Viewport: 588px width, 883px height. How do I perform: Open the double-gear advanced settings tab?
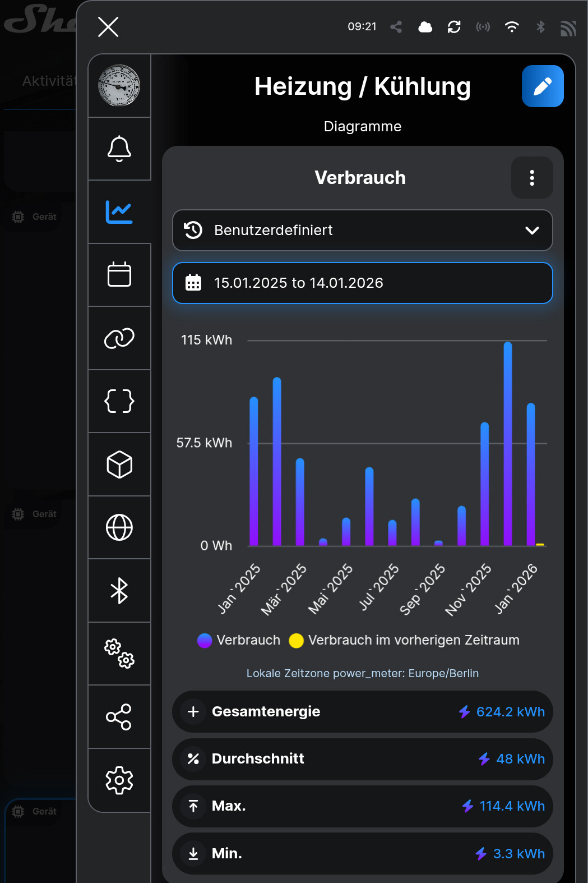(x=119, y=654)
